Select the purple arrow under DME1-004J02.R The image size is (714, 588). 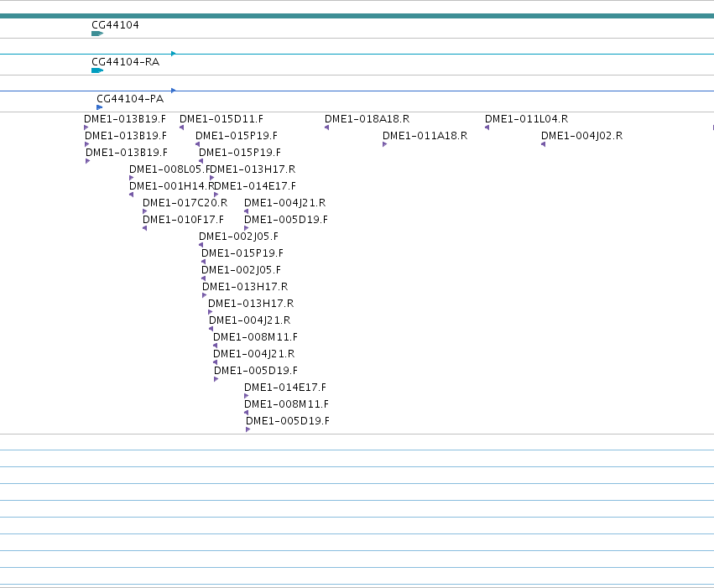pos(543,144)
